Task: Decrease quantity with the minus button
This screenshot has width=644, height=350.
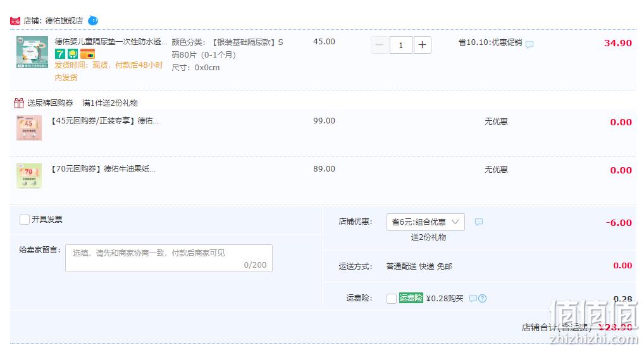Action: [380, 45]
